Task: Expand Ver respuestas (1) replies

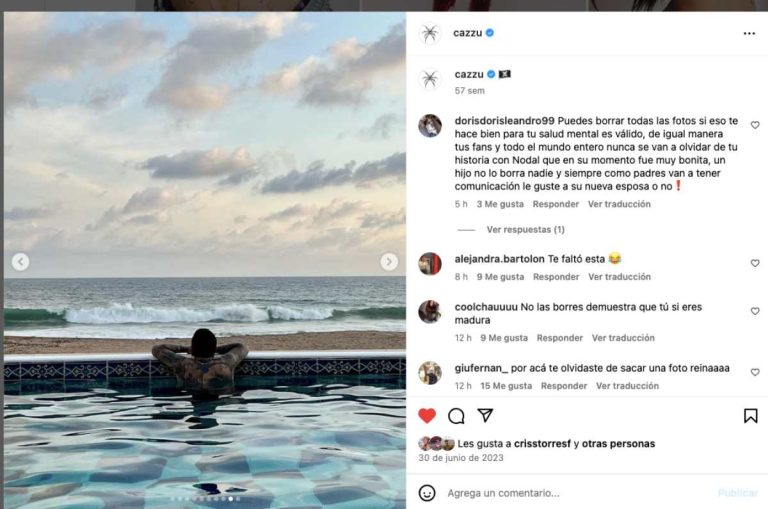Action: 525,229
